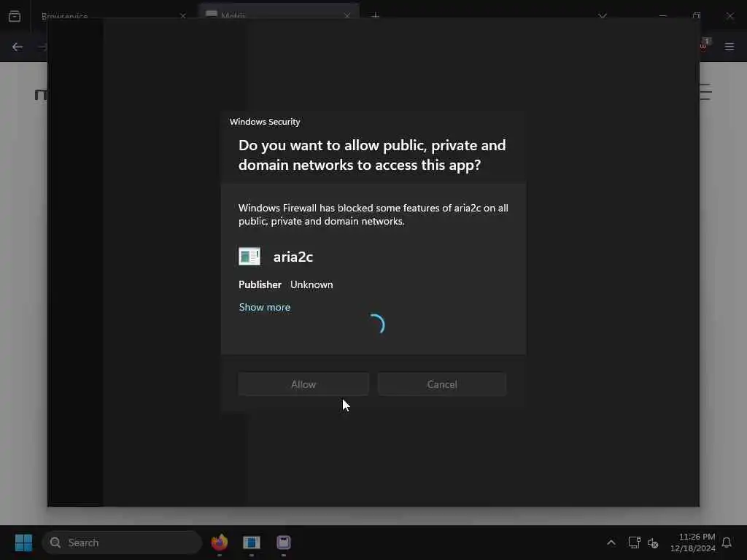Open the notifications bell icon
The height and width of the screenshot is (560, 747).
[x=727, y=542]
